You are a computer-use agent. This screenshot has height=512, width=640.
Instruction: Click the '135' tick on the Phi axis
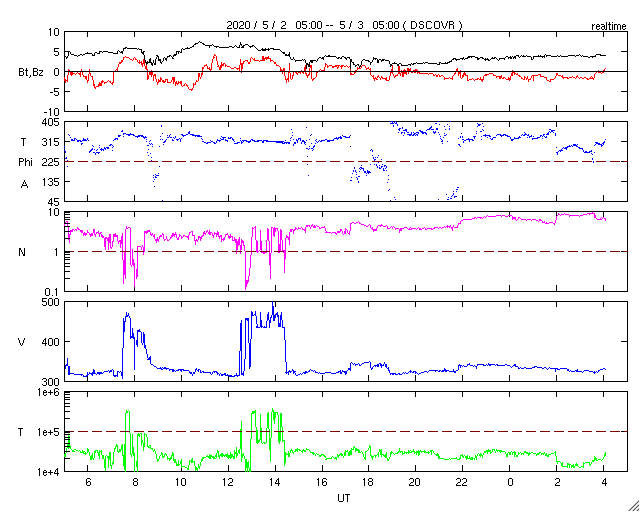51,182
